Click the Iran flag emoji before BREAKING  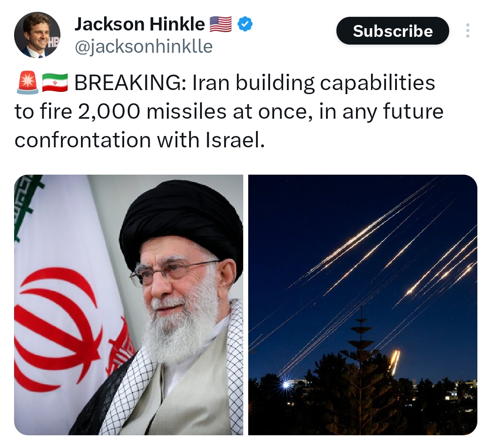55,83
